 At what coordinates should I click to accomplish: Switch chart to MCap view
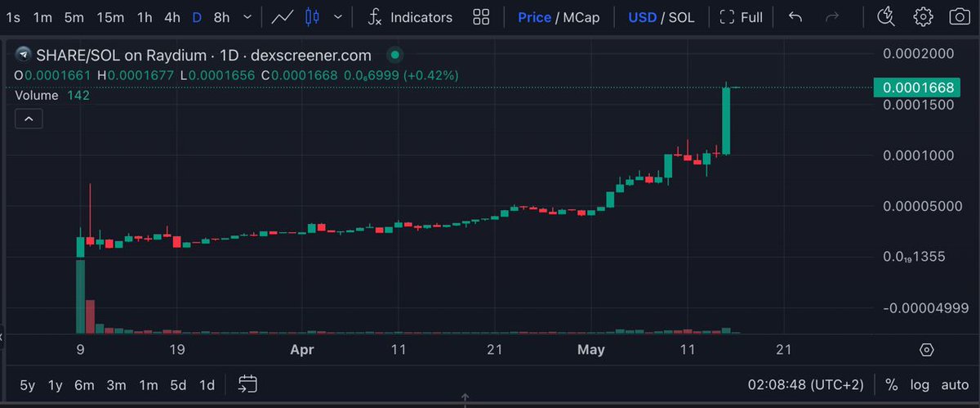tap(581, 17)
